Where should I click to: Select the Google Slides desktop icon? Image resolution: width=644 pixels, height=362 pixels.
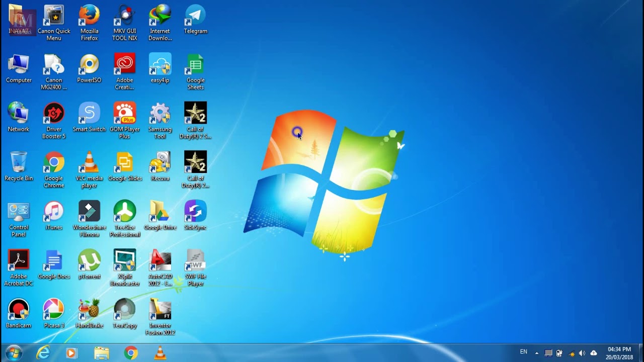[x=125, y=167]
